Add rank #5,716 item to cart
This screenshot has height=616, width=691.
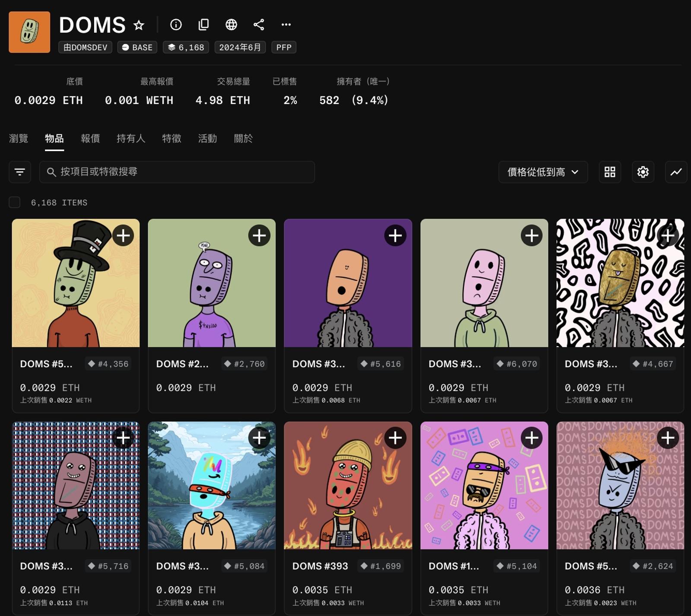pos(123,438)
